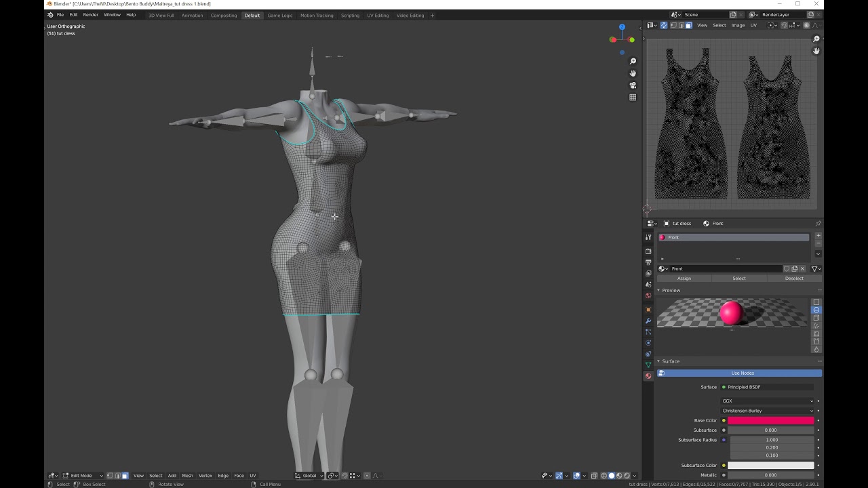Open the Object Data (mesh) properties tab

click(648, 365)
